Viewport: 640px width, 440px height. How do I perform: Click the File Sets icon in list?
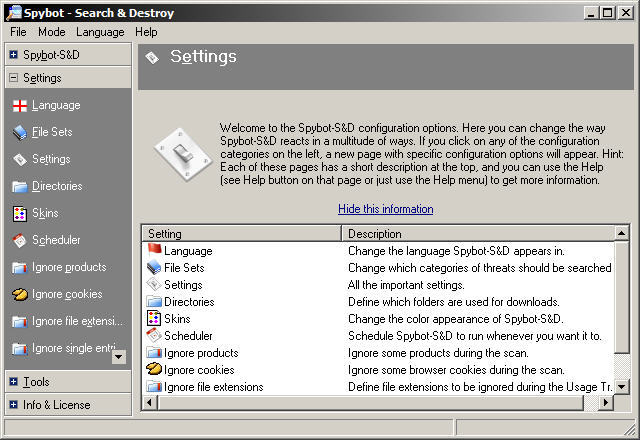point(154,267)
